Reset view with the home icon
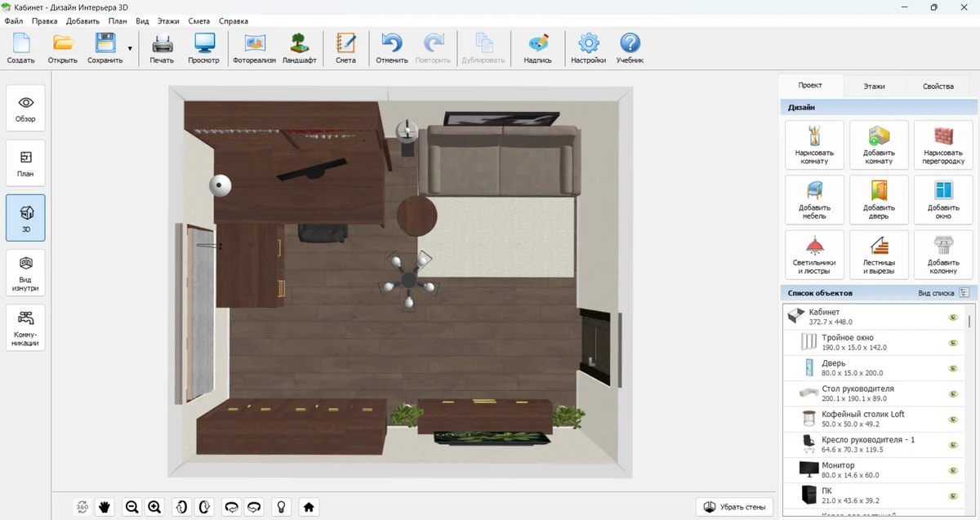 coord(309,507)
